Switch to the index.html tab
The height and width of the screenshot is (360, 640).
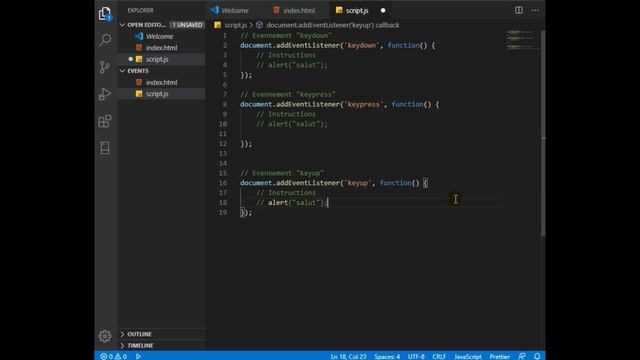(299, 10)
